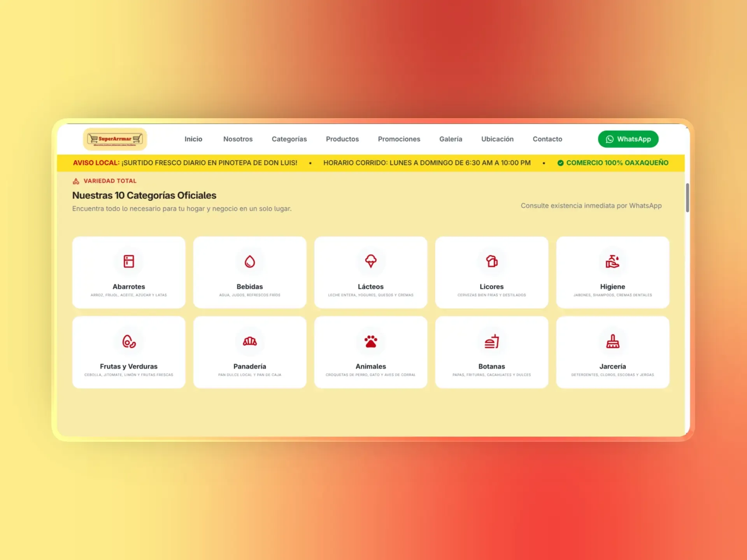Open the Galería nav link
747x560 pixels.
coord(451,139)
